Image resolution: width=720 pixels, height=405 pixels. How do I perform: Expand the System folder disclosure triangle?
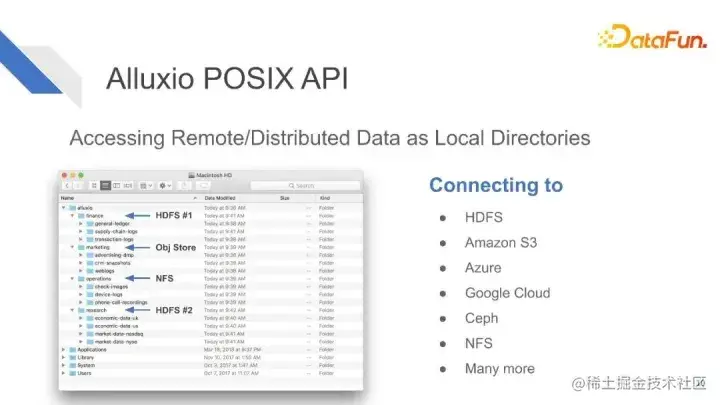click(x=64, y=365)
